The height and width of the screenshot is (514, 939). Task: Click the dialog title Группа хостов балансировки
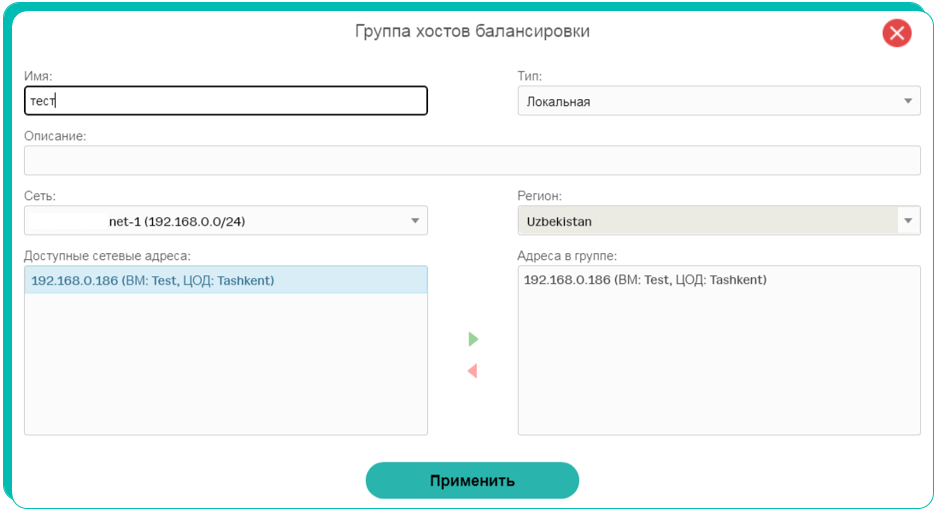472,31
